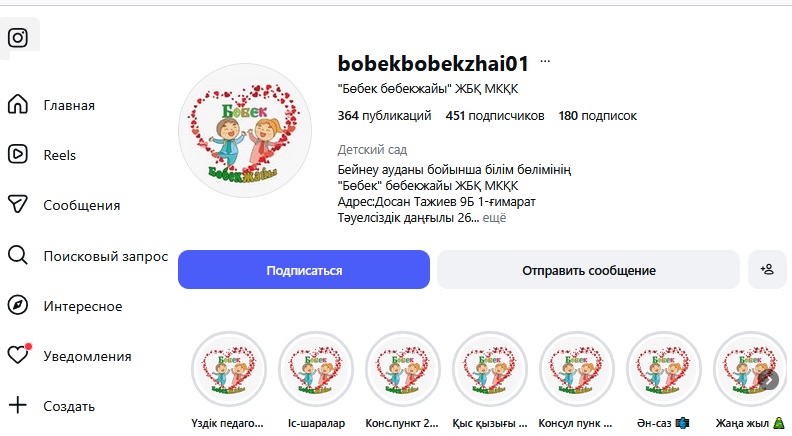Click the add-person suggested accounts button
This screenshot has width=792, height=436.
(767, 270)
